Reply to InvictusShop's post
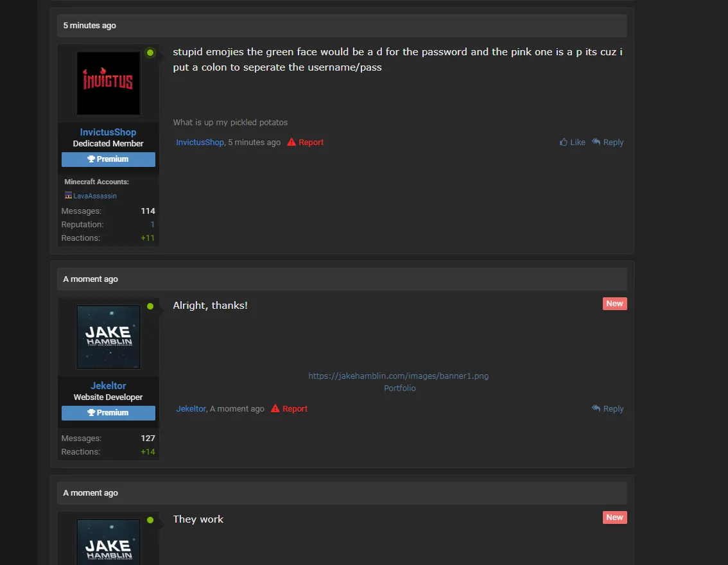Image resolution: width=728 pixels, height=565 pixels. 608,143
